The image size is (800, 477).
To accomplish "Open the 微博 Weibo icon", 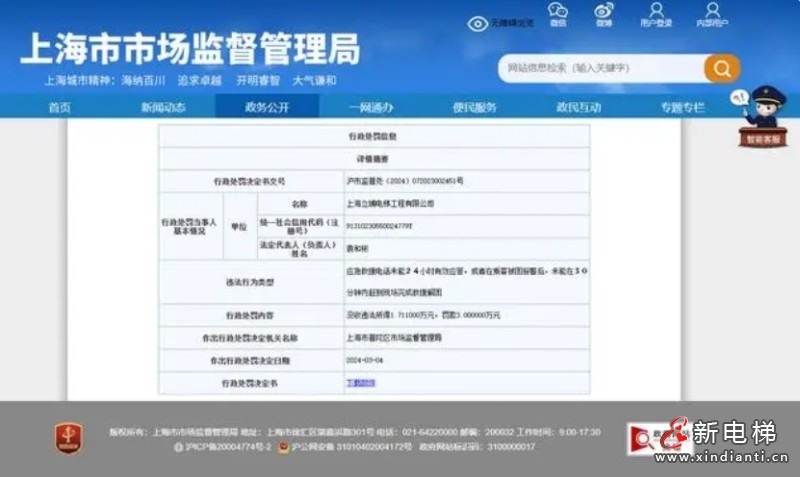I will (604, 10).
